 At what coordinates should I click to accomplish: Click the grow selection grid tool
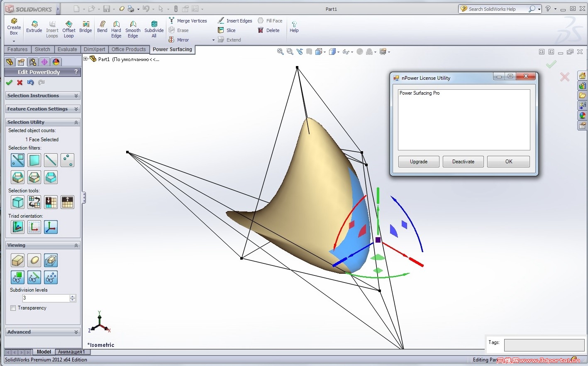tap(67, 202)
